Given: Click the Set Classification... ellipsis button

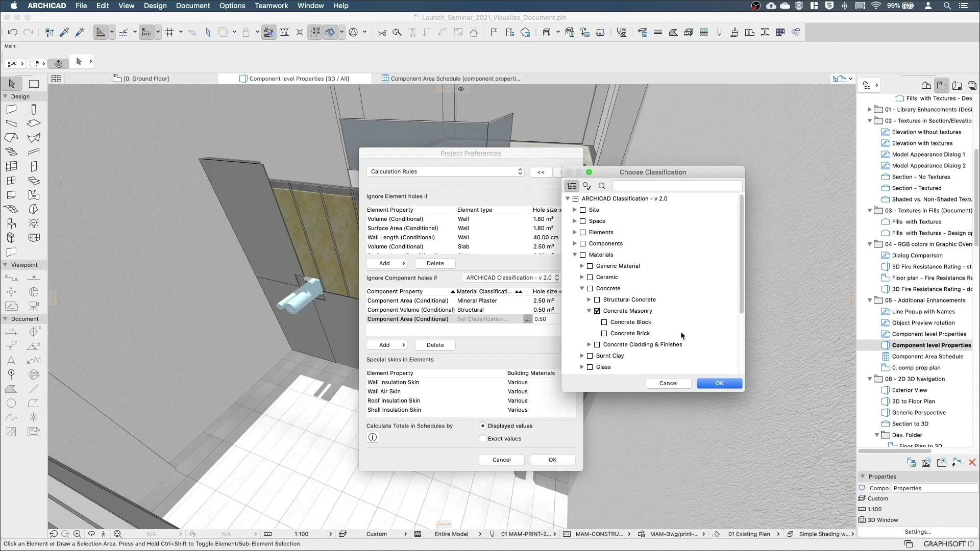Looking at the screenshot, I should 527,319.
